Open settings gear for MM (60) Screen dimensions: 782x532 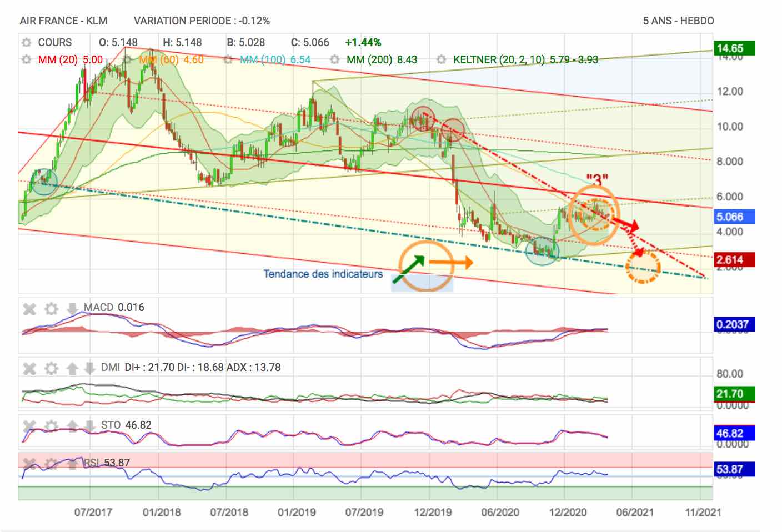pos(127,59)
